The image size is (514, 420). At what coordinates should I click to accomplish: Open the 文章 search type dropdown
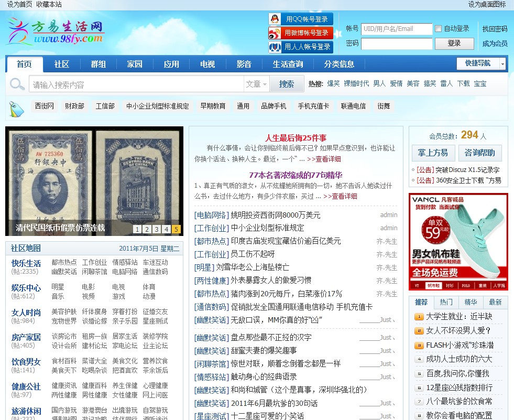click(257, 84)
